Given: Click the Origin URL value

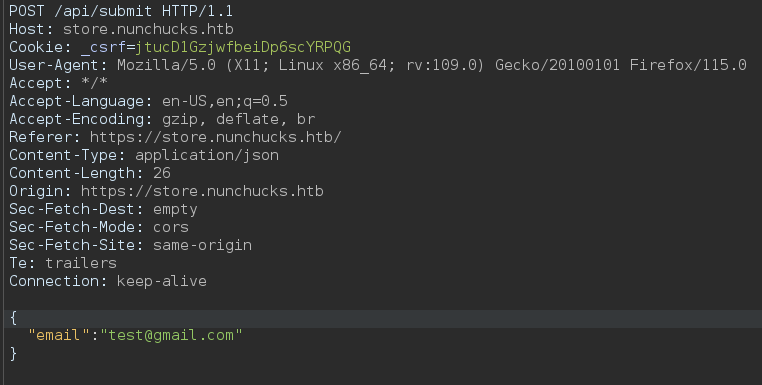Looking at the screenshot, I should (202, 191).
